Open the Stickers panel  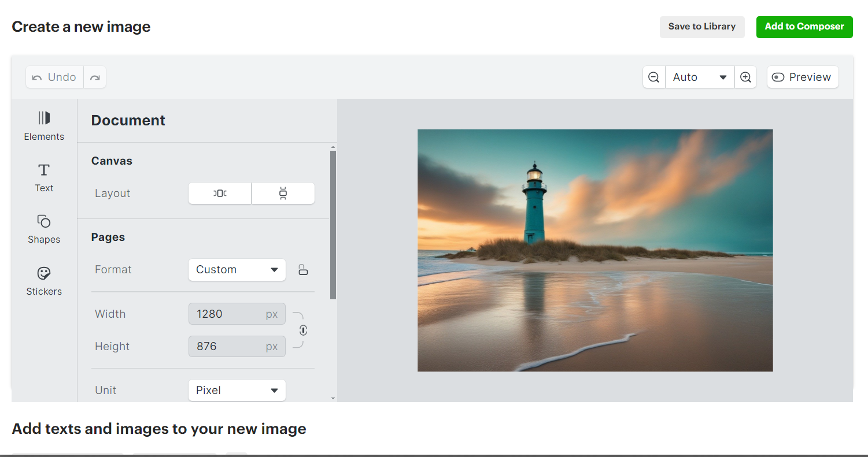pyautogui.click(x=44, y=274)
